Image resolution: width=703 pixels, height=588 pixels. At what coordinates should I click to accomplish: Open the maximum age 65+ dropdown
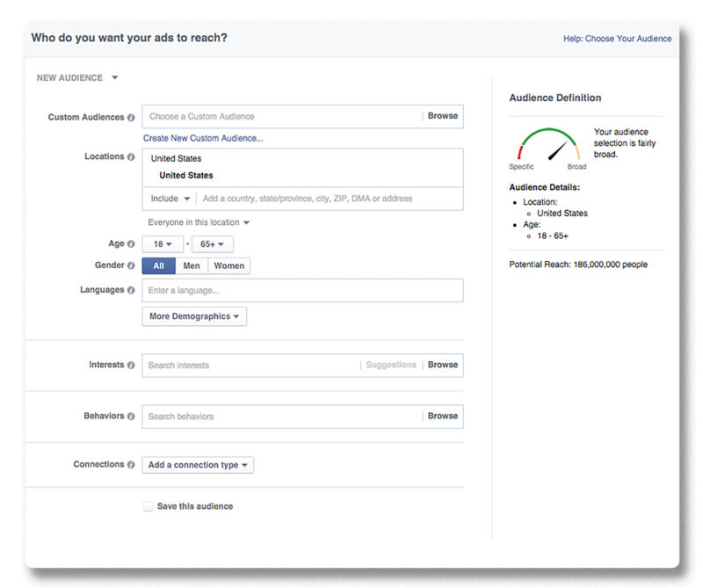click(213, 244)
